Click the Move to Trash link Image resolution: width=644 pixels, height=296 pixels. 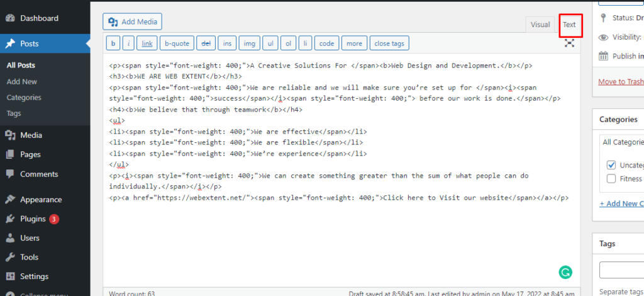click(621, 81)
